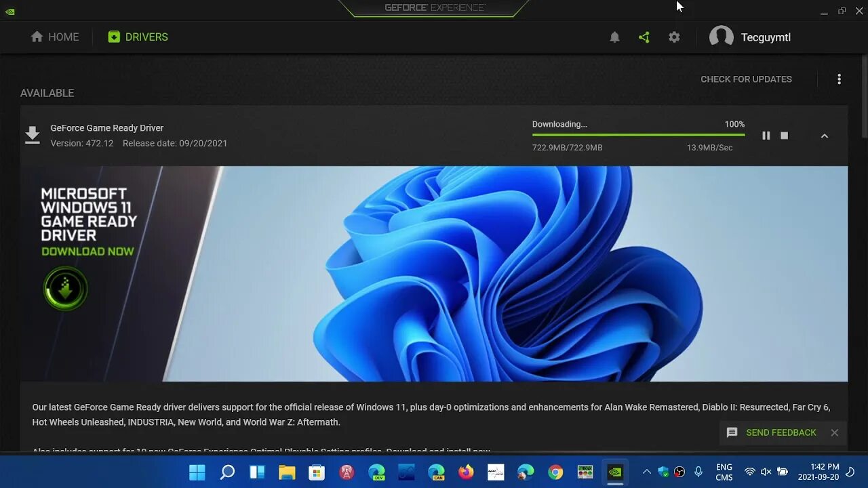The height and width of the screenshot is (488, 868).
Task: Click the download progress bar
Action: point(638,135)
